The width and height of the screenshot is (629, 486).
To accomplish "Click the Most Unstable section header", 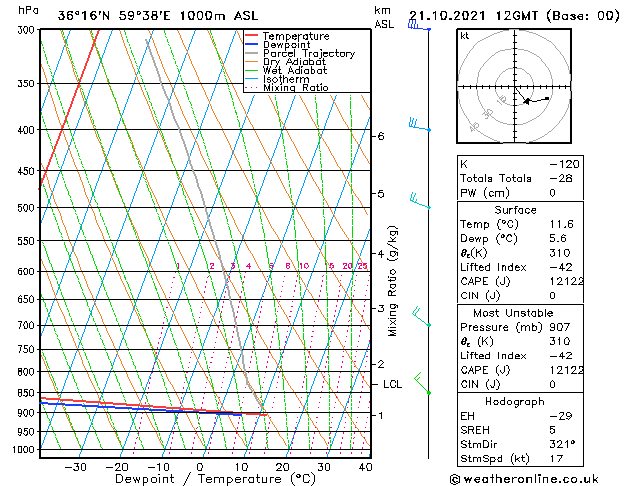I will 513,313.
